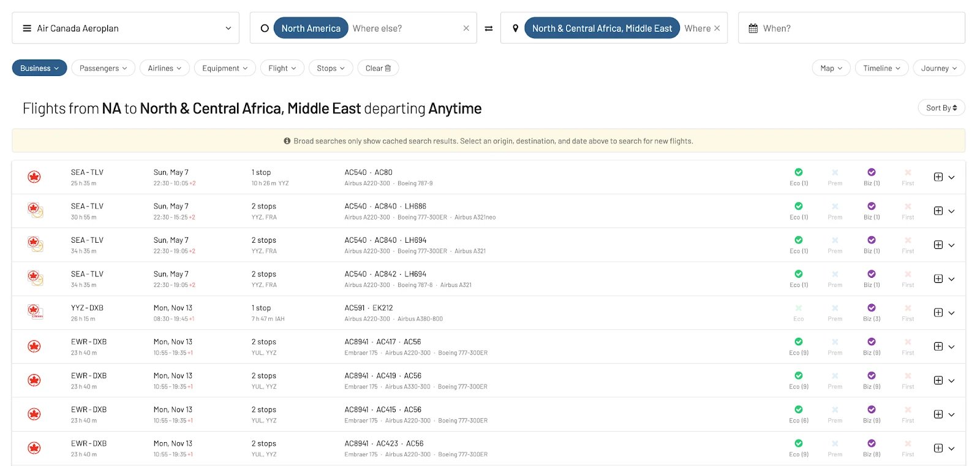
Task: Click Biz (8) purple check for AC8941 AC423
Action: click(x=872, y=443)
